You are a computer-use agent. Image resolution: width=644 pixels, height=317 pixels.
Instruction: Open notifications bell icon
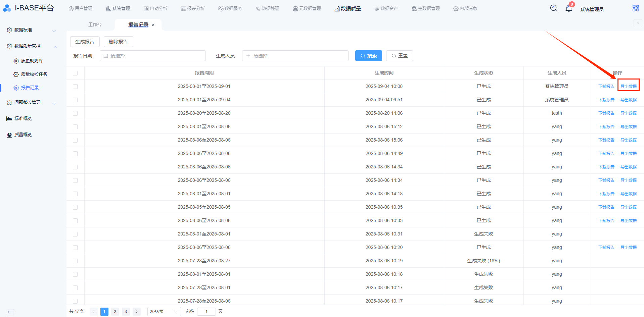click(x=569, y=8)
